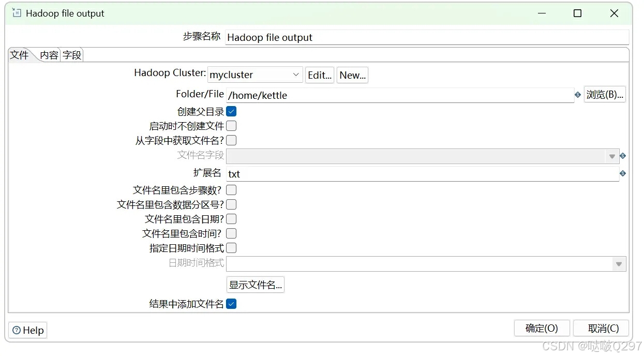Open the 文件名字段 dropdown
The image size is (644, 356).
[612, 155]
